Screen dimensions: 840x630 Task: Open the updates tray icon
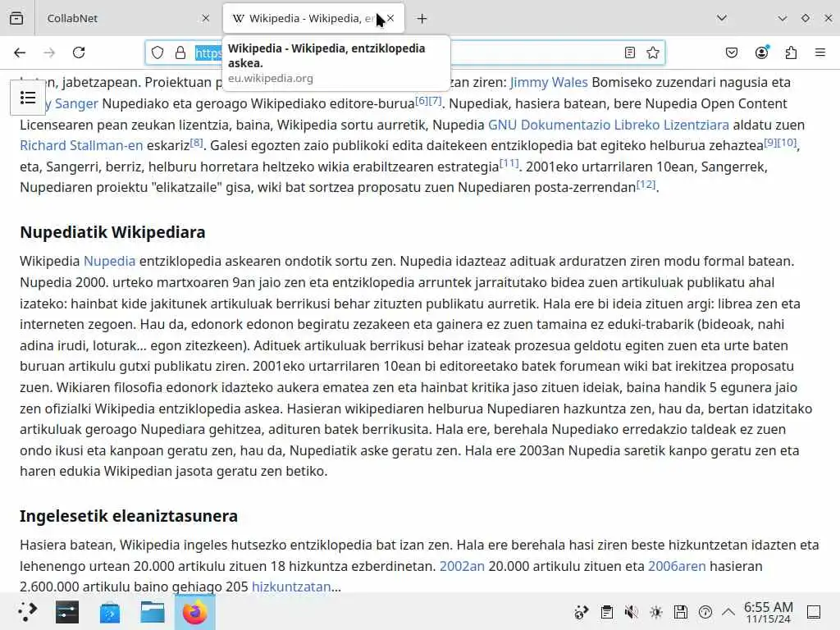pyautogui.click(x=705, y=612)
